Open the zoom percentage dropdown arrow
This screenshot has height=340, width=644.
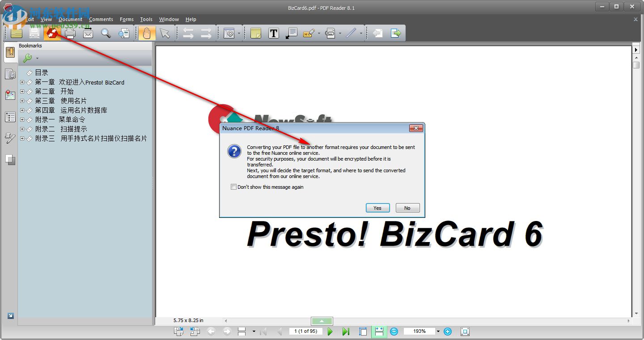coord(438,331)
